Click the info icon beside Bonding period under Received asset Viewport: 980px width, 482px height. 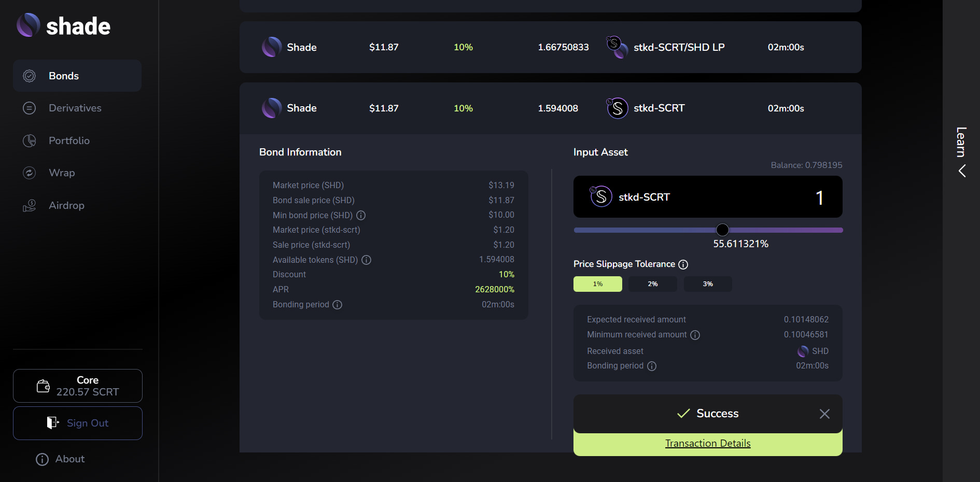[x=652, y=366]
